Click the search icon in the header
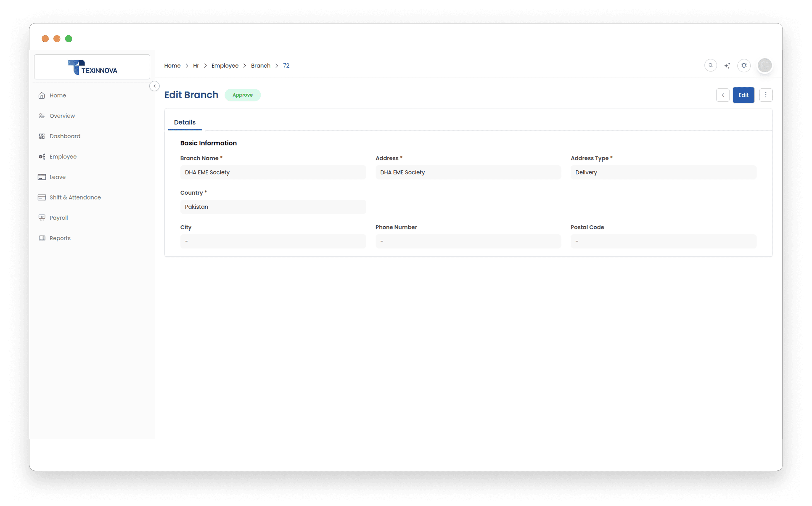The width and height of the screenshot is (812, 506). pyautogui.click(x=710, y=65)
